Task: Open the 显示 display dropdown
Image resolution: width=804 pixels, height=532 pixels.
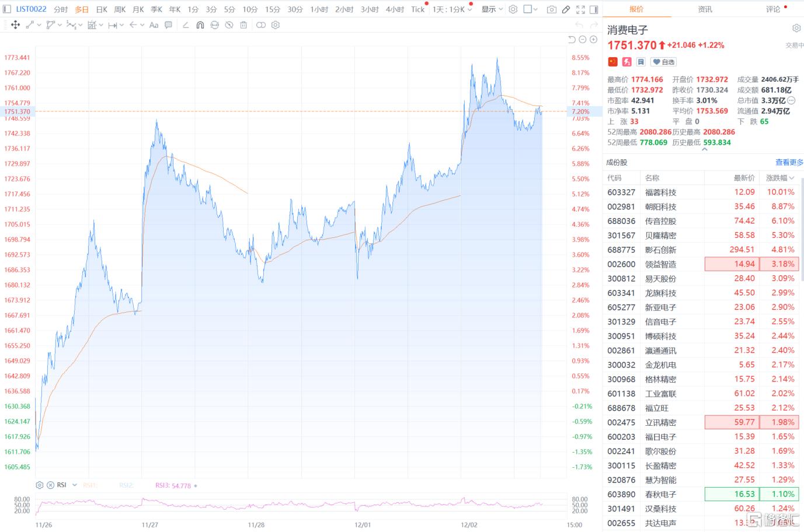Action: coord(492,9)
